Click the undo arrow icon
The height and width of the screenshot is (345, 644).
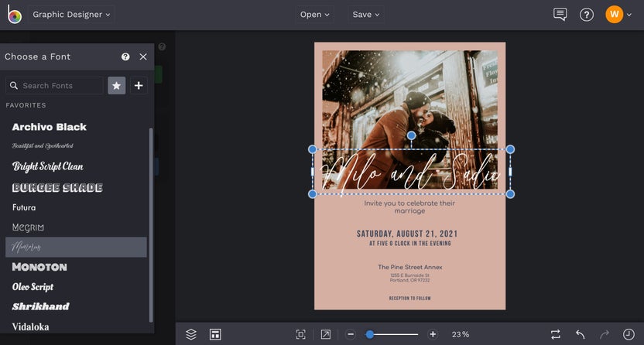tap(580, 334)
